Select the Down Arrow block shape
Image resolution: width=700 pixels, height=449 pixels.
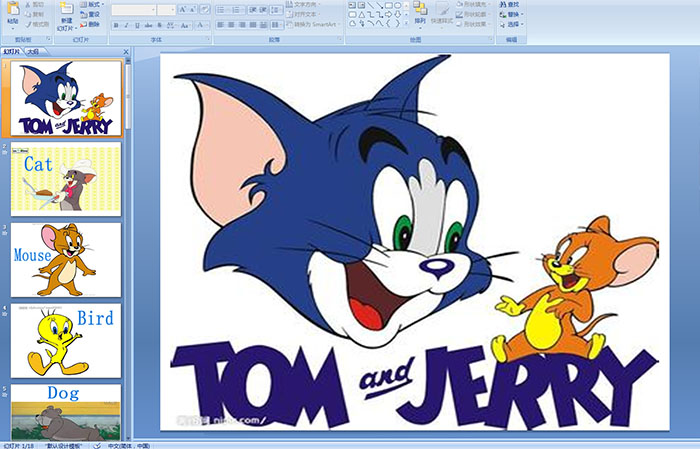[x=397, y=15]
